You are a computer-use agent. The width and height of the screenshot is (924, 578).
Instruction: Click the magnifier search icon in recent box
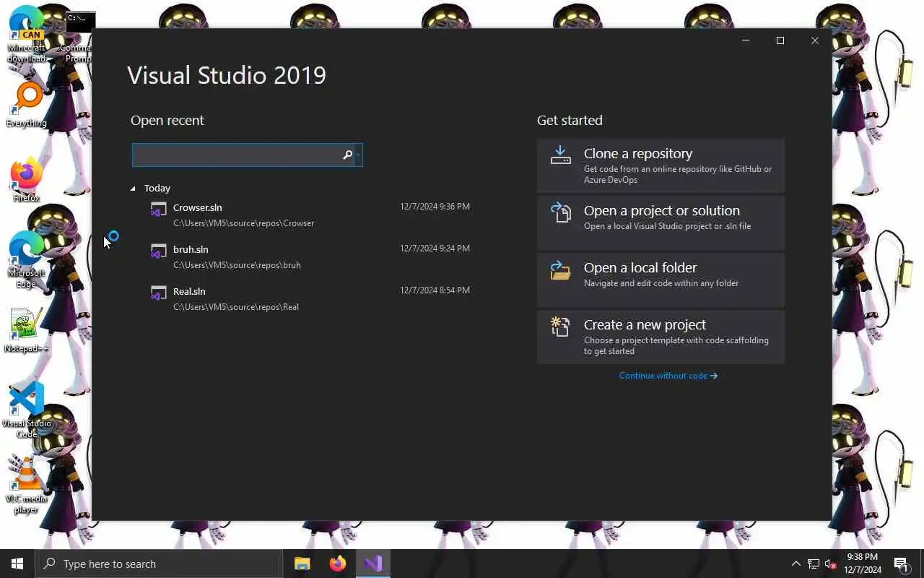(x=347, y=155)
